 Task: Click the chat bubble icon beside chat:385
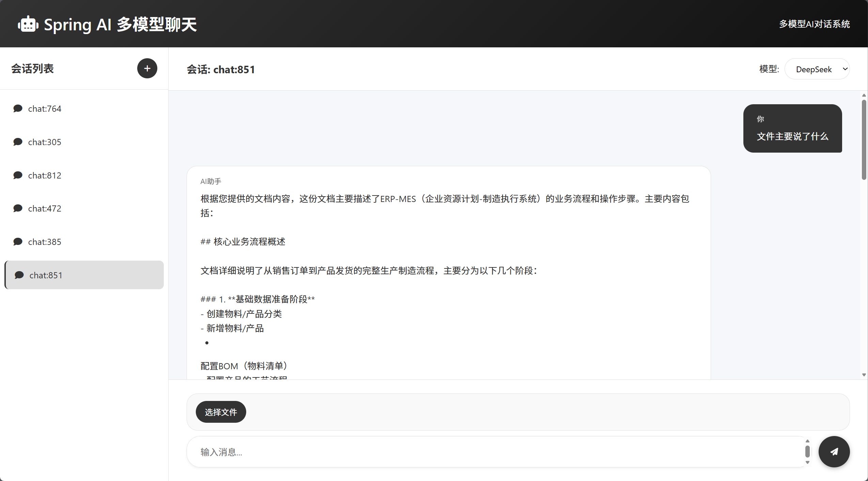pos(18,241)
